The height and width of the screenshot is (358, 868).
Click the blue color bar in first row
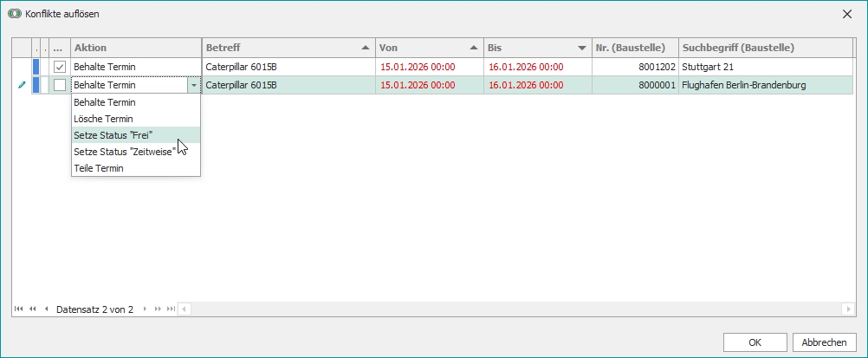36,67
